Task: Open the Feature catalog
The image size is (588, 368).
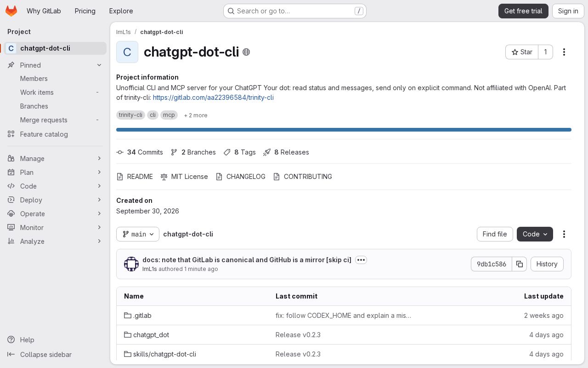Action: pyautogui.click(x=55, y=134)
